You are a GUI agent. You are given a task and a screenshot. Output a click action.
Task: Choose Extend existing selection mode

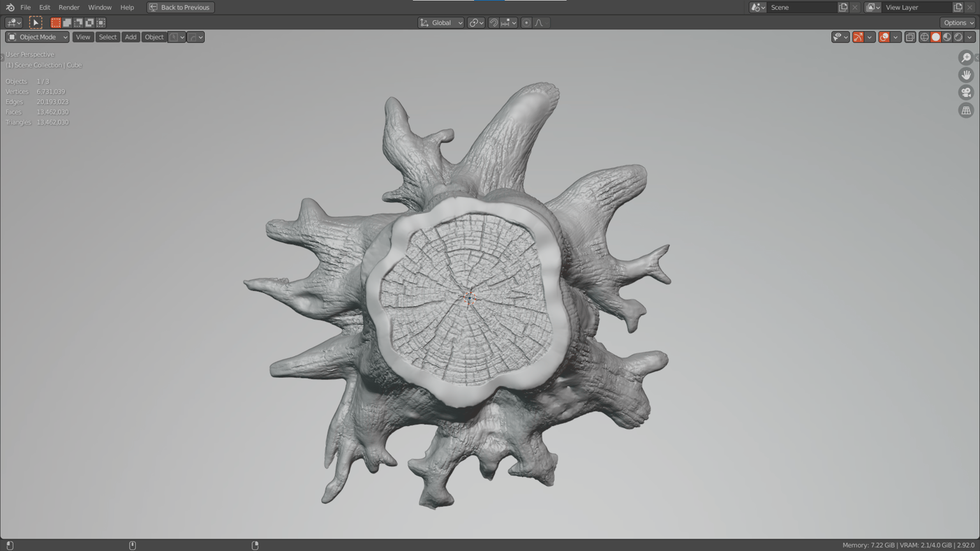coord(67,22)
